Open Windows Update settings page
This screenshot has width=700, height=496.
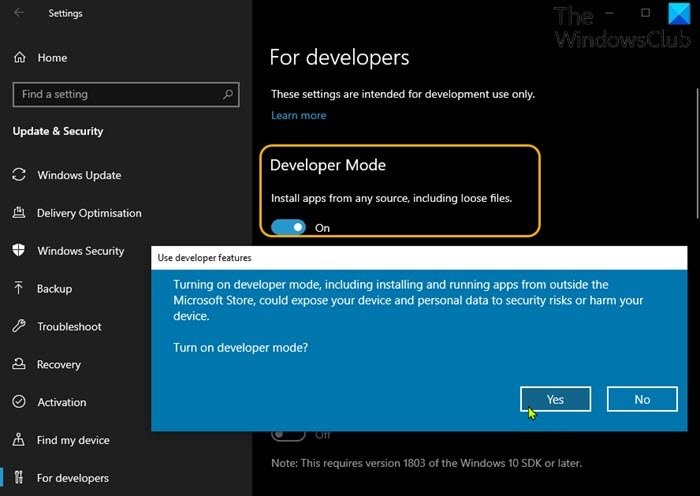(x=79, y=175)
